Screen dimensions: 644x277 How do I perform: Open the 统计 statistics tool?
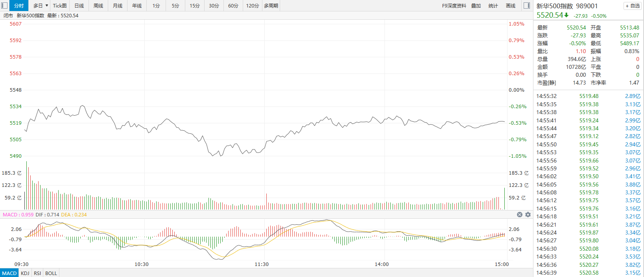493,6
